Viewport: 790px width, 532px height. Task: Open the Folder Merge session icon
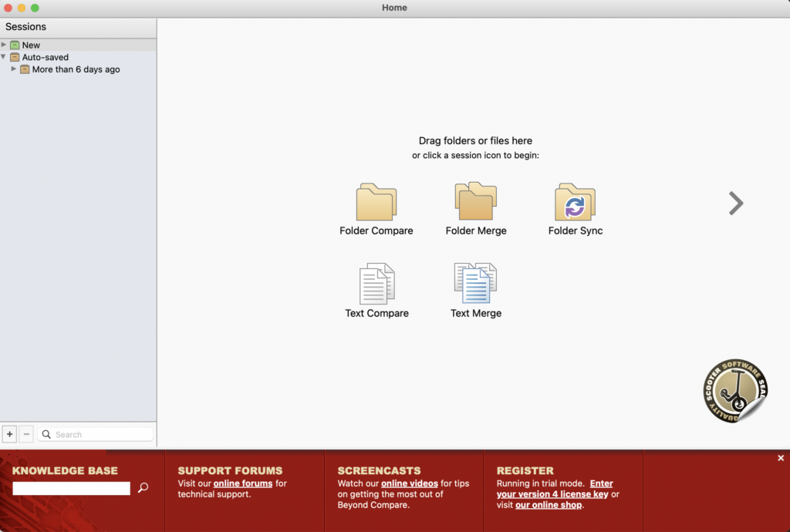click(475, 202)
